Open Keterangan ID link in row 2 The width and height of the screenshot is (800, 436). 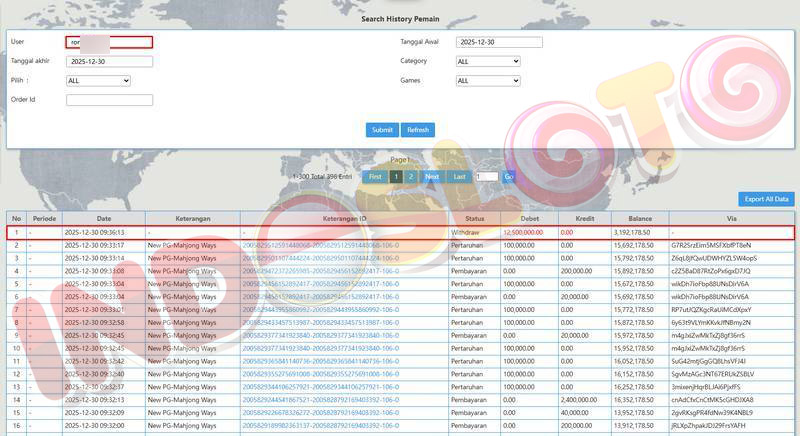tap(319, 244)
